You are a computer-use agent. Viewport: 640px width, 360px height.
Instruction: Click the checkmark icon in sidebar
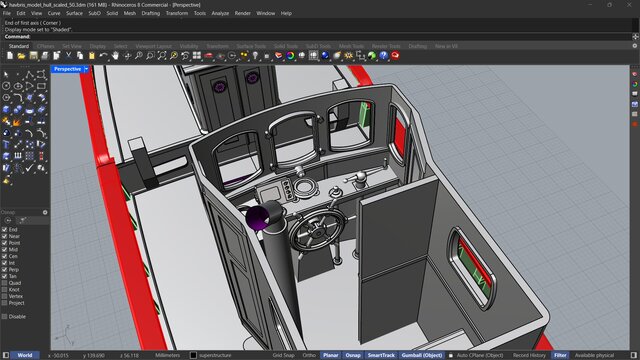(29, 168)
